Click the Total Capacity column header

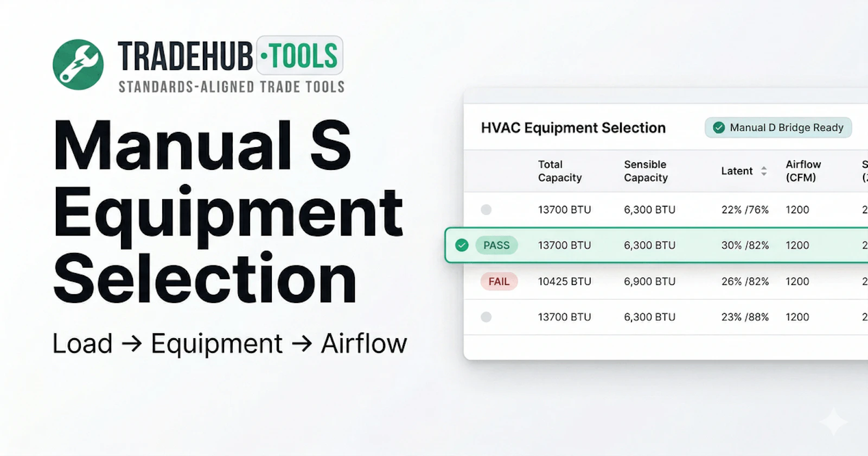(560, 171)
